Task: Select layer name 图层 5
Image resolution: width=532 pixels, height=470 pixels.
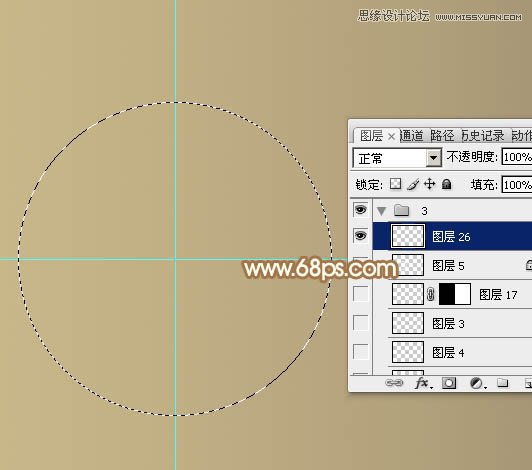Action: (x=448, y=266)
